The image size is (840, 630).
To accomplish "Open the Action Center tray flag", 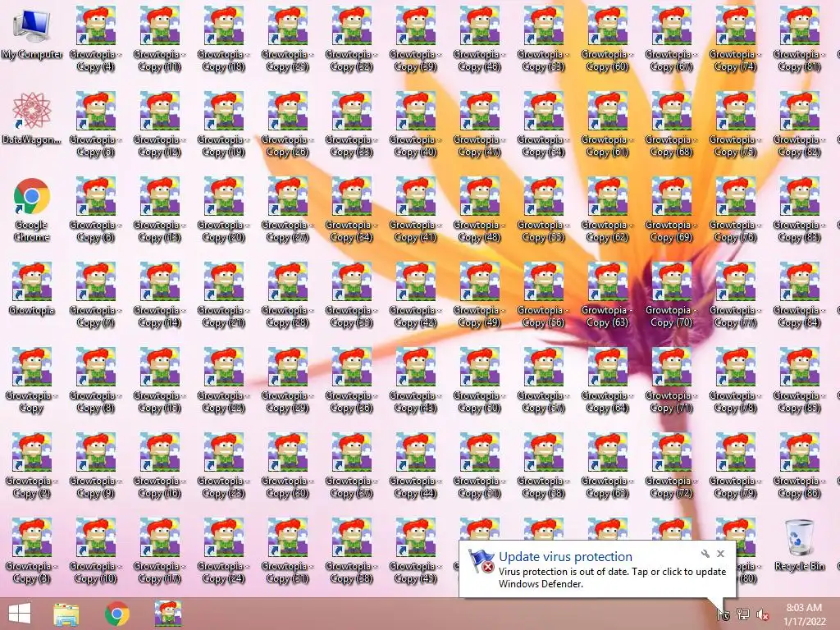I will (x=723, y=614).
